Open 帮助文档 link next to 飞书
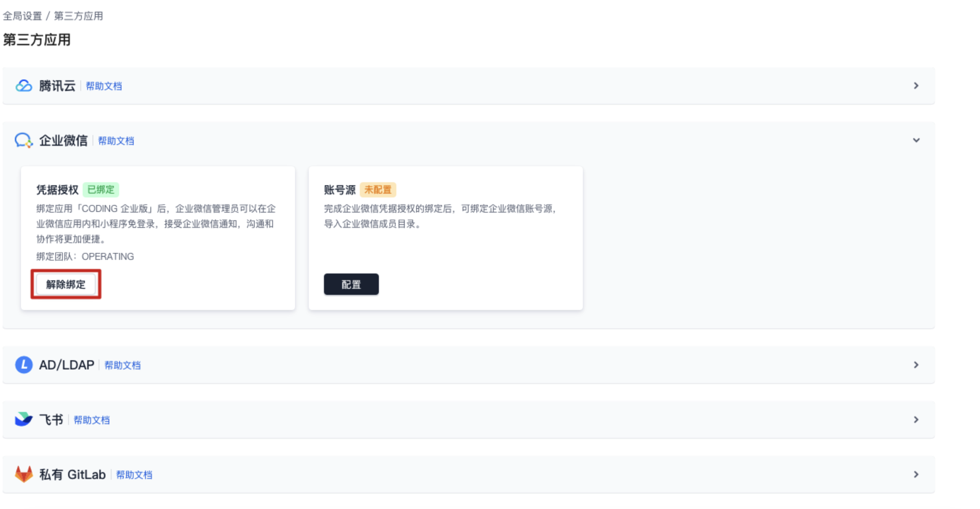Viewport: 980px width, 509px height. (91, 420)
